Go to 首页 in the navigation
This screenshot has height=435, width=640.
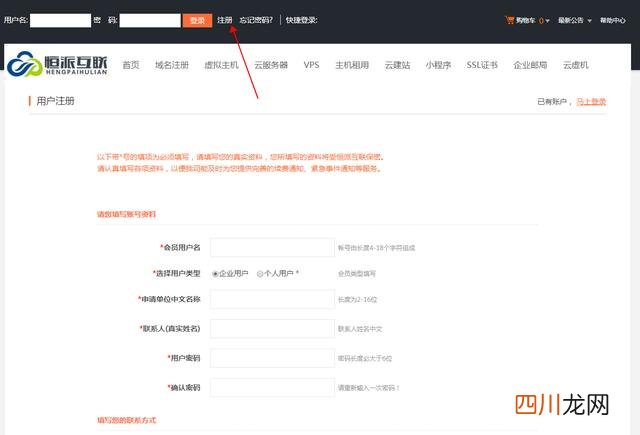point(131,65)
